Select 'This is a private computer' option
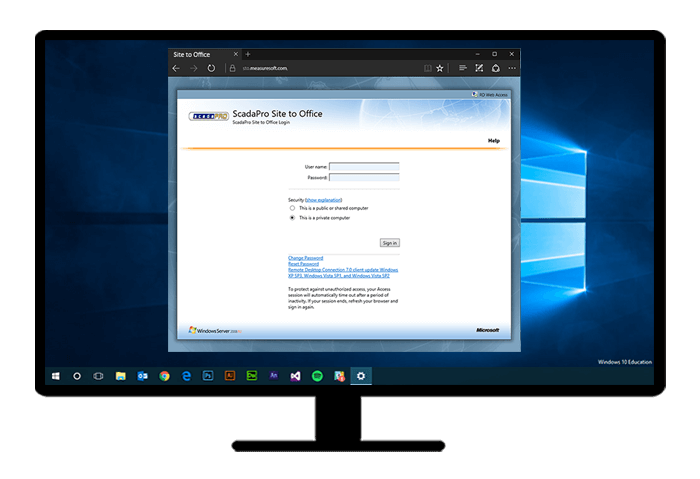Image resolution: width=700 pixels, height=479 pixels. (x=292, y=218)
